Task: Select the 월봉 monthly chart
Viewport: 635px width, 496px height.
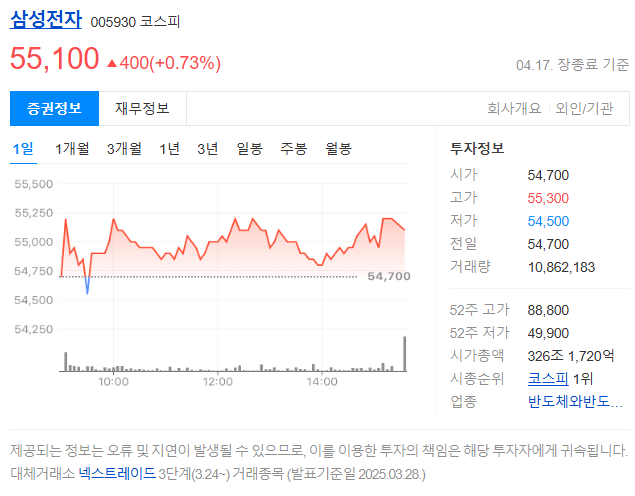Action: click(338, 149)
